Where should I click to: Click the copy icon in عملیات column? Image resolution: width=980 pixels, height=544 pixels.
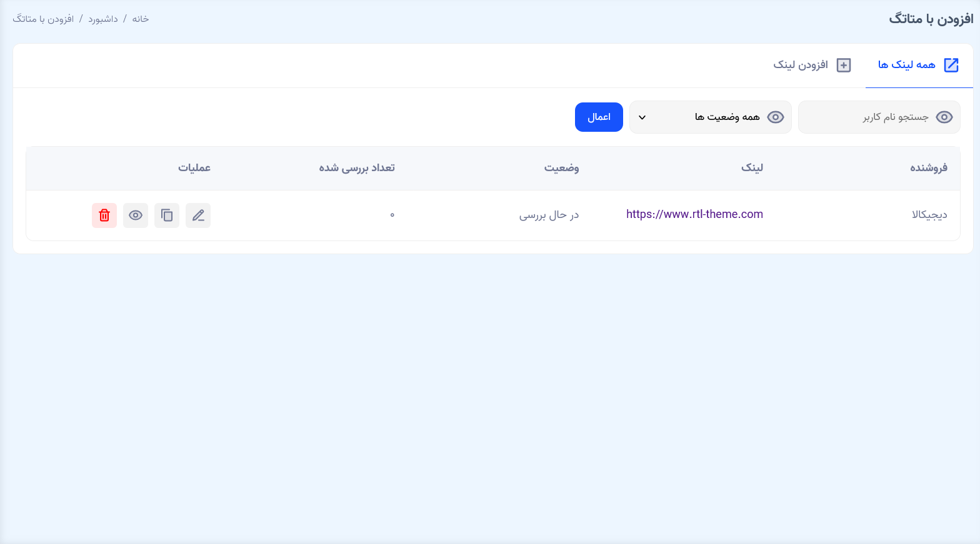coord(167,215)
